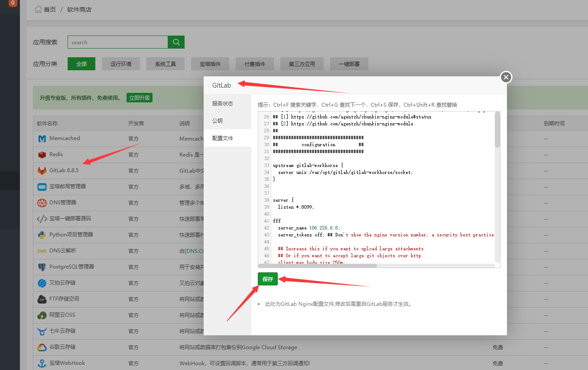The width and height of the screenshot is (588, 370).
Task: Click the green search magnifier icon
Action: 176,42
